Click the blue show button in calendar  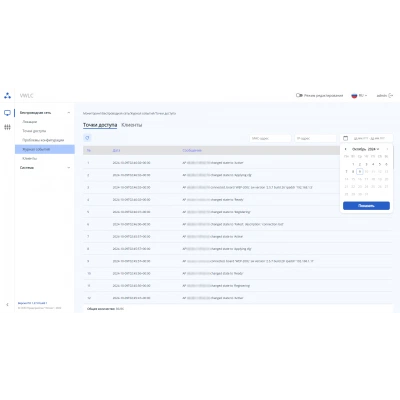pyautogui.click(x=366, y=206)
